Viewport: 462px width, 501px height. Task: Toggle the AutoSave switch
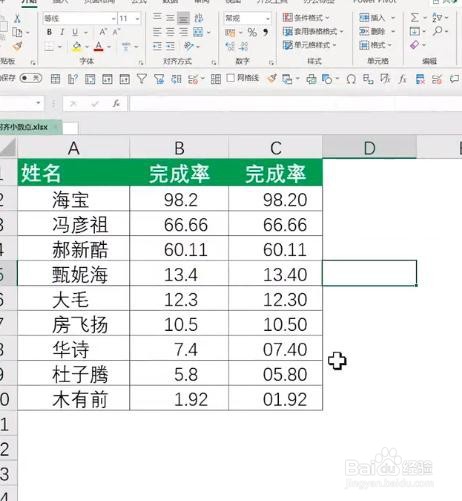[31, 78]
